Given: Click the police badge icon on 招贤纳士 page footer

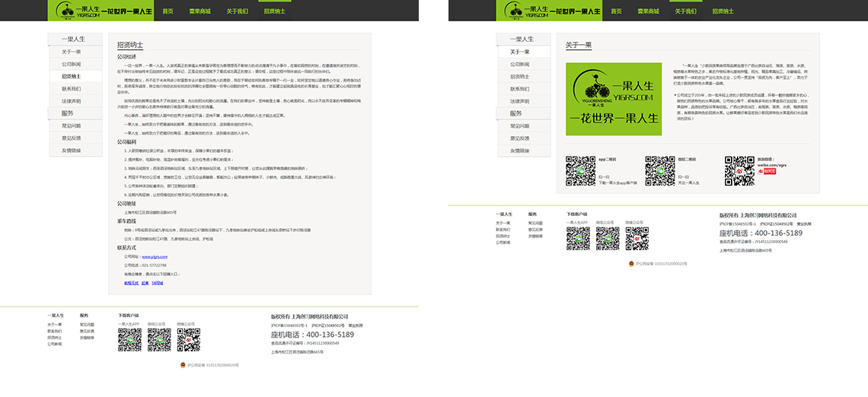Looking at the screenshot, I should click(183, 365).
